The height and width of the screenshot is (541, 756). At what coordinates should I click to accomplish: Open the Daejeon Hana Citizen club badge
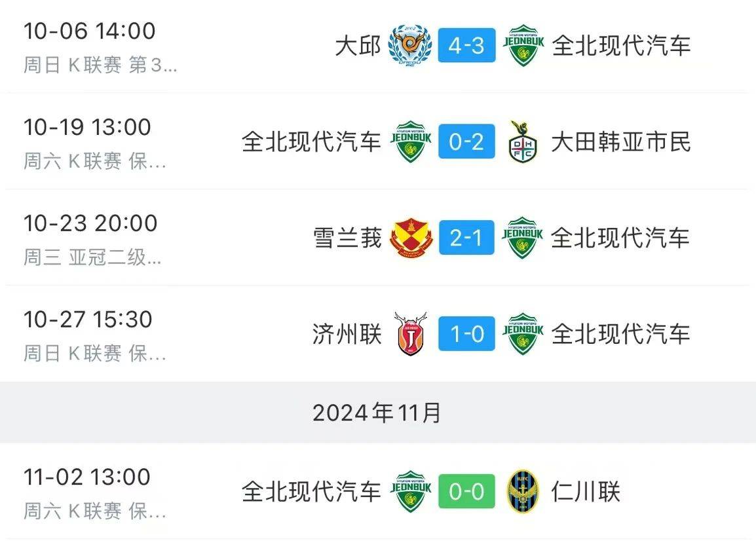522,141
